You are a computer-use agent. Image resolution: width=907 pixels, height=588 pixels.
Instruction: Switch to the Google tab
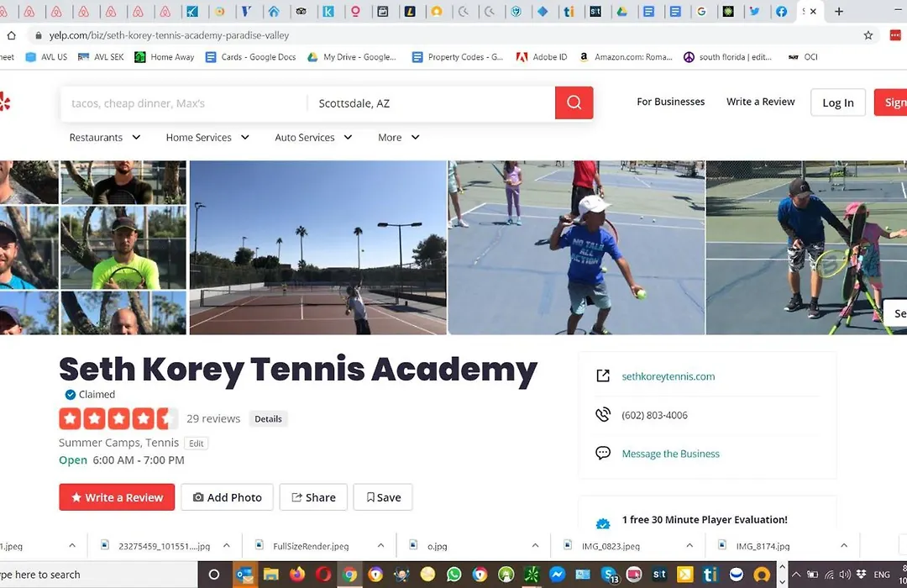point(701,11)
